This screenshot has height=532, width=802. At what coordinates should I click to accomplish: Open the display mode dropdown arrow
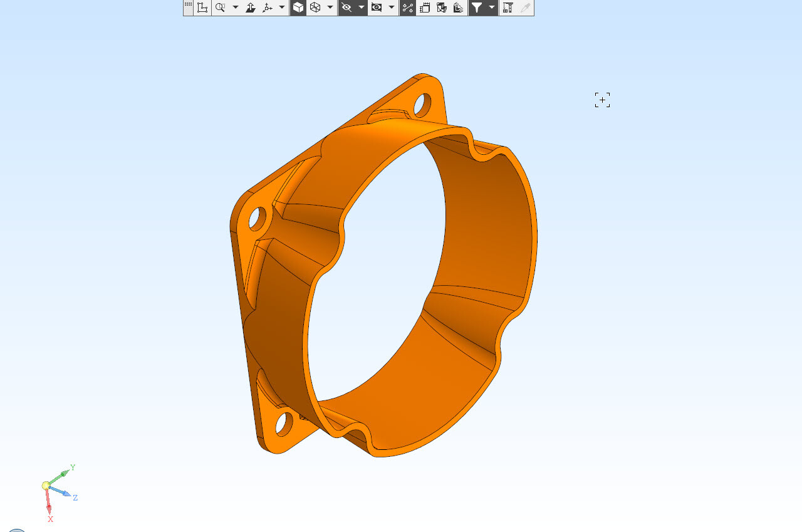330,8
